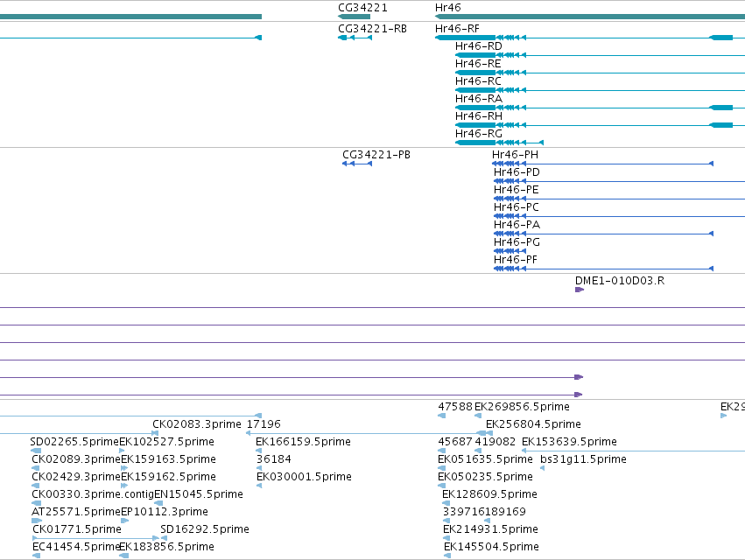
Task: Click the EK166159.5prime EST label
Action: click(x=303, y=442)
